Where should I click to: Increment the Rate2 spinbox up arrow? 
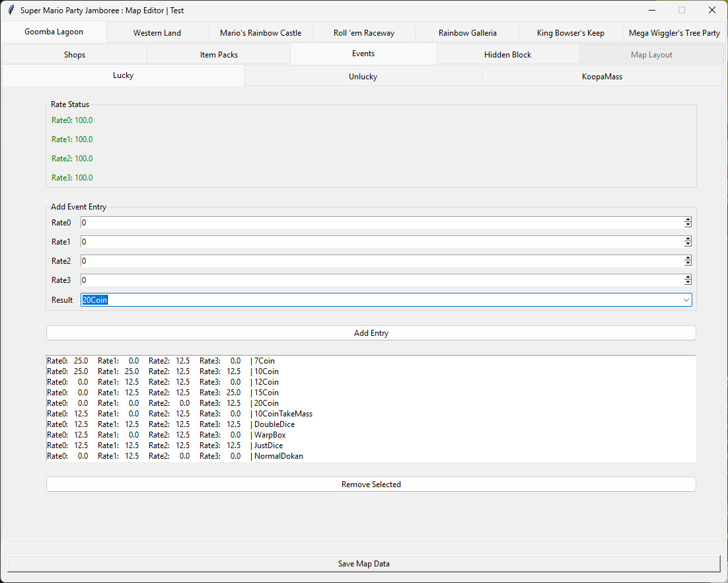pyautogui.click(x=688, y=258)
